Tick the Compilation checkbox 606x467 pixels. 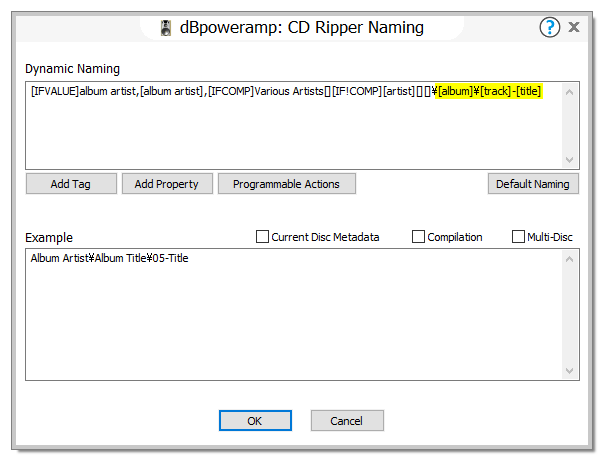click(418, 237)
